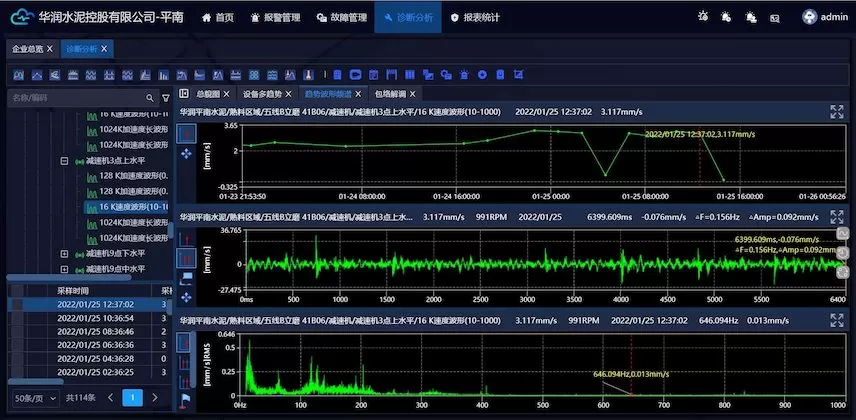Image resolution: width=856 pixels, height=420 pixels.
Task: Open the 故障管理 fault management menu
Action: pyautogui.click(x=341, y=17)
